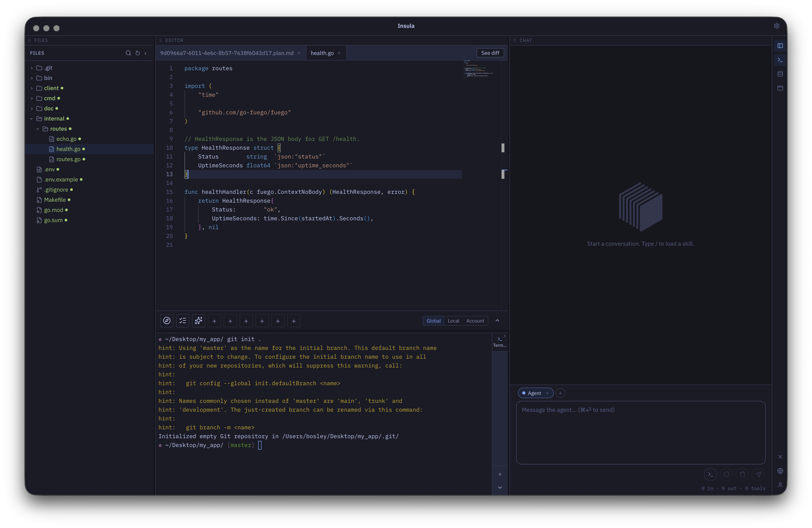Toggle the terminal icon in the right sidebar

click(780, 60)
